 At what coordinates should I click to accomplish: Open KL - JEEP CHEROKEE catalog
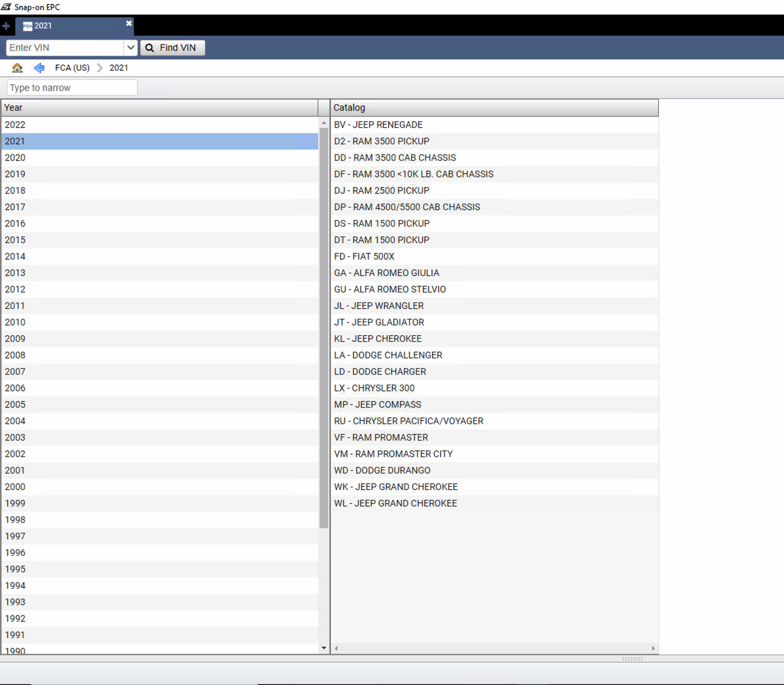(x=495, y=339)
